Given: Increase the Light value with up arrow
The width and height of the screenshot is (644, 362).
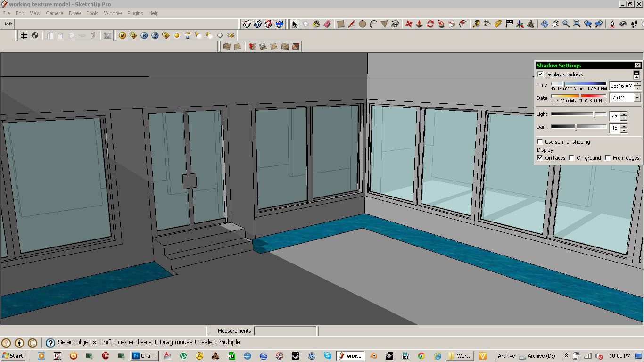Looking at the screenshot, I should [x=624, y=114].
